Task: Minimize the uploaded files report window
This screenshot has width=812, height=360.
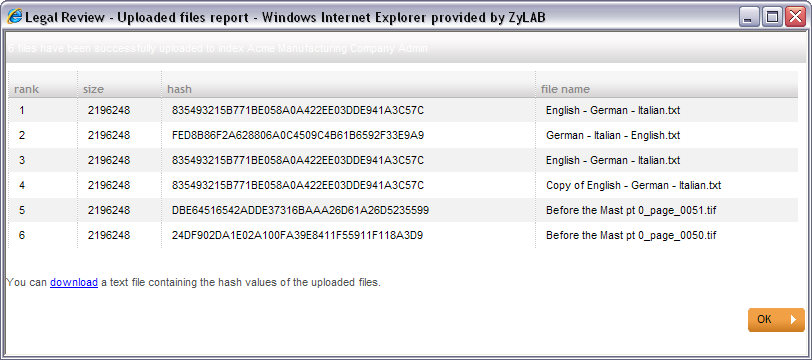Action: click(x=748, y=18)
